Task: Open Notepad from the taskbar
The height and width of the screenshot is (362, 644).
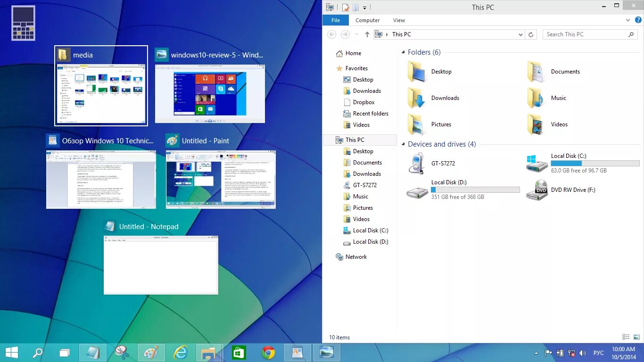Action: 93,353
